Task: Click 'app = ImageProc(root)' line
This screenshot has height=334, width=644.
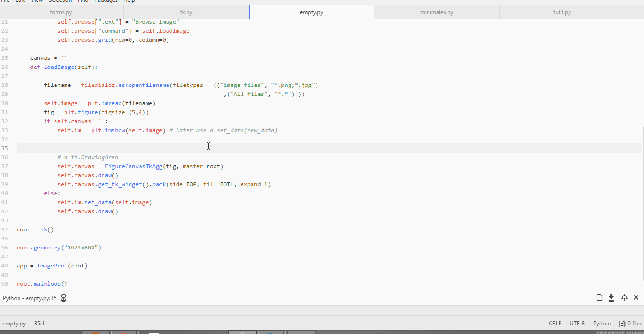Action: tap(52, 266)
